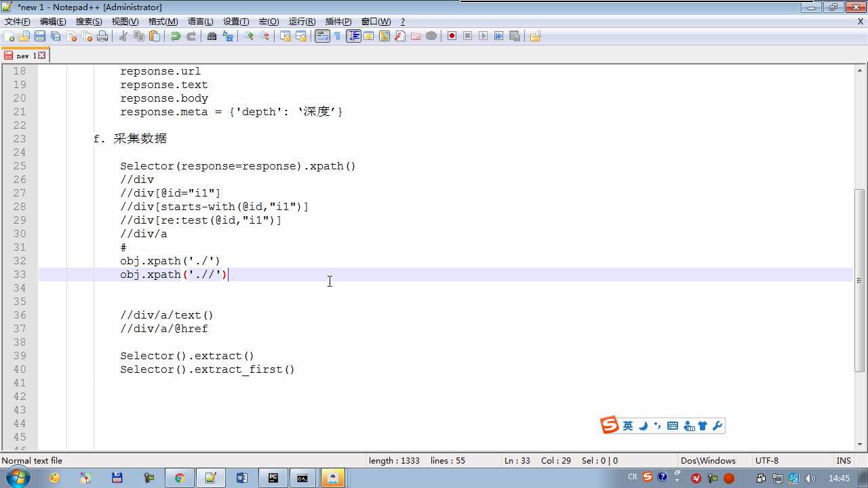
Task: Click the vertical scrollbar thumb
Action: [x=860, y=281]
